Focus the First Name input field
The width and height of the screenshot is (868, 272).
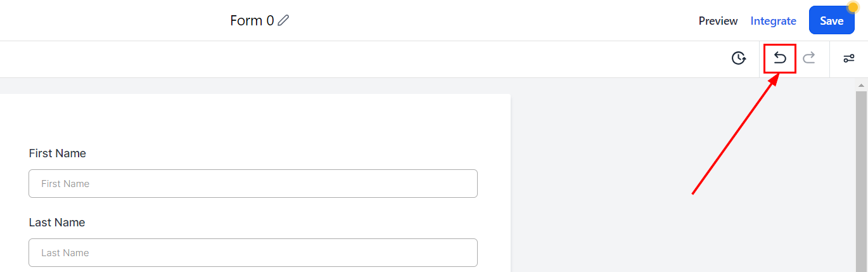coord(253,183)
